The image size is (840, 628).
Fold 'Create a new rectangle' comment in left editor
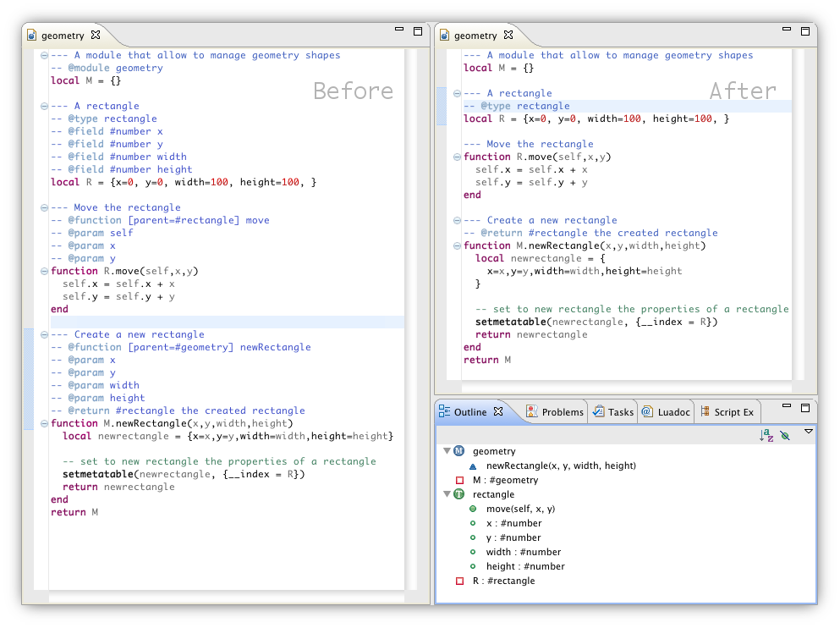[45, 334]
